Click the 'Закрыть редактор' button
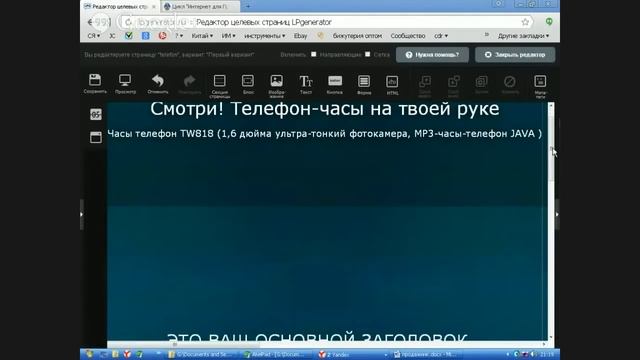 515,55
